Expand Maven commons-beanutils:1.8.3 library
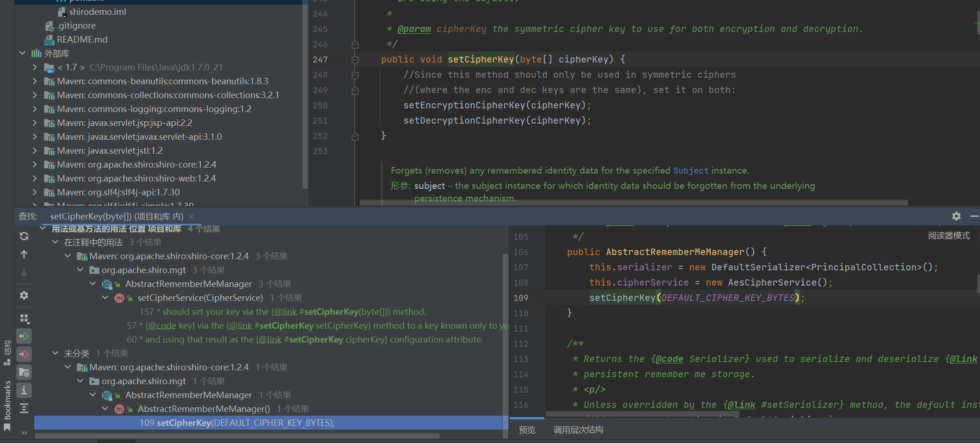The height and width of the screenshot is (443, 980). [35, 81]
